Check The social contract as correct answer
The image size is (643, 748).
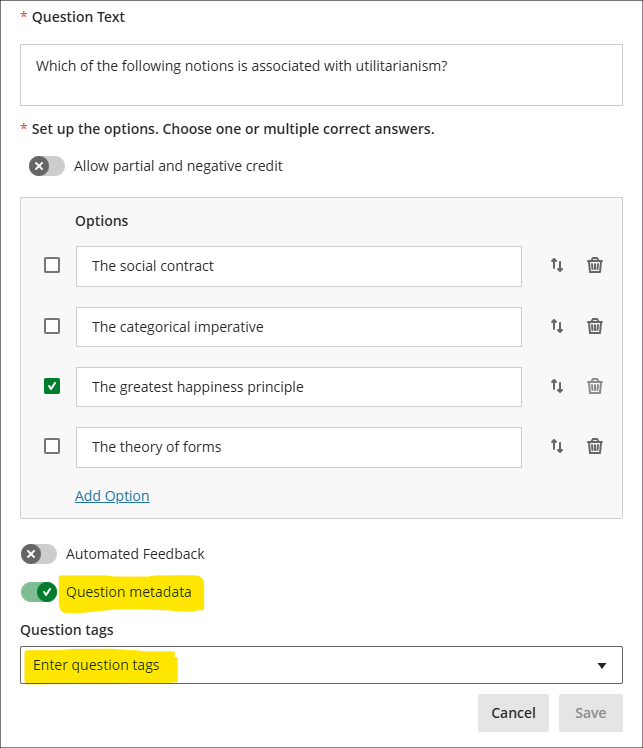click(x=52, y=266)
